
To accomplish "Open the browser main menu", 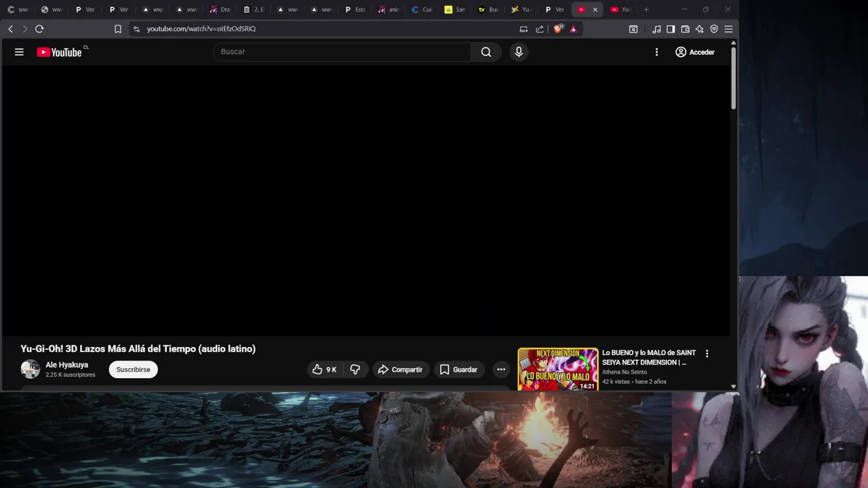I will coord(728,29).
